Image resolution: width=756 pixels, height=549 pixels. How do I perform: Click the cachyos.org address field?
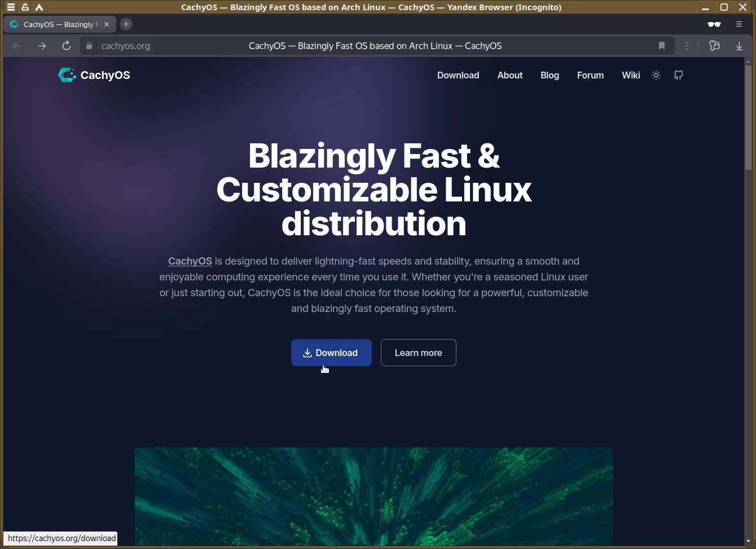[x=126, y=46]
